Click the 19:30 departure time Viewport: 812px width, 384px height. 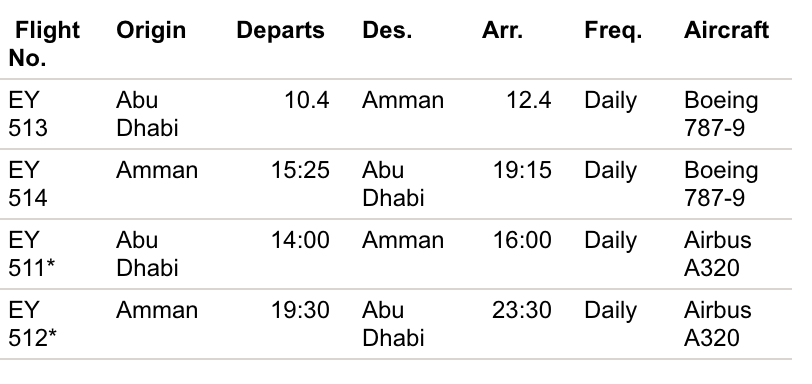(300, 310)
